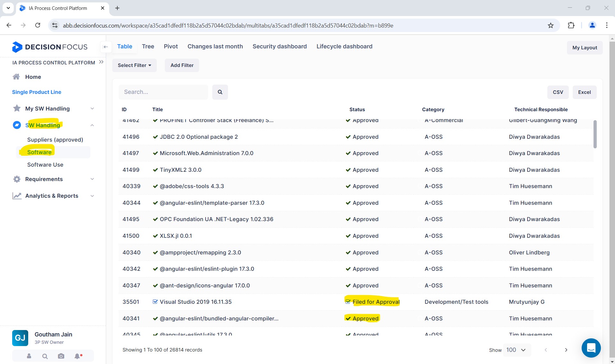Navigate back in browser

click(x=9, y=25)
